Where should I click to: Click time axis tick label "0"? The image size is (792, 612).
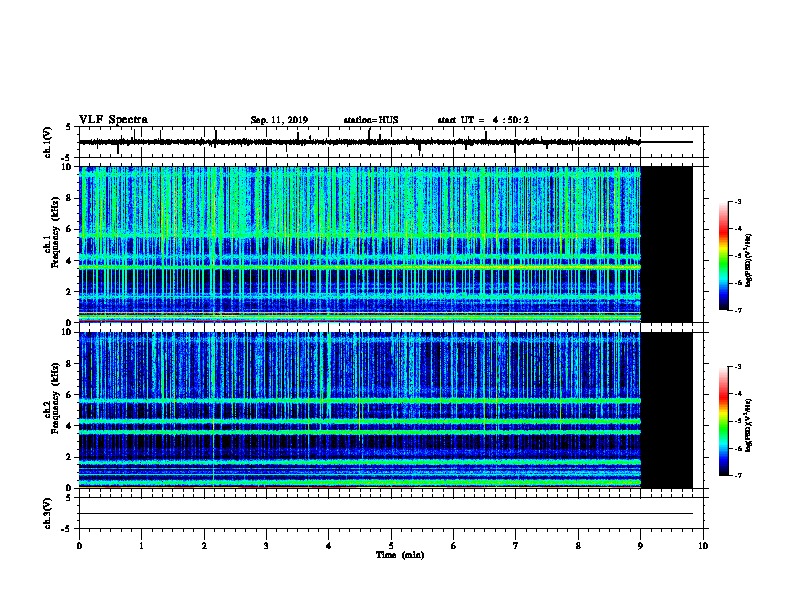coord(79,546)
